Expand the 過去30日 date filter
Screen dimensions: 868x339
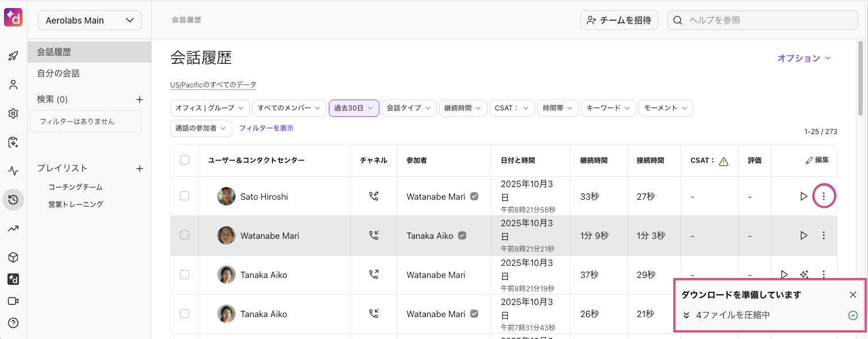coord(354,108)
